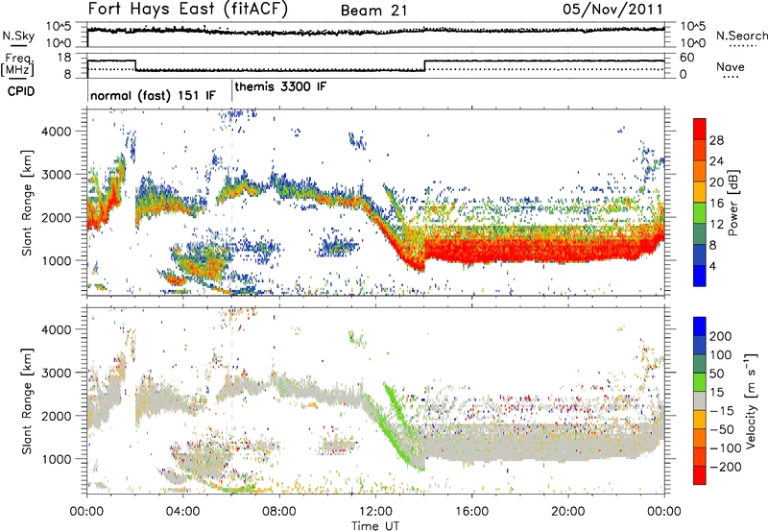Screen dimensions: 768x532
Task: Click the 'themis 3300 IF' text
Action: coord(280,86)
